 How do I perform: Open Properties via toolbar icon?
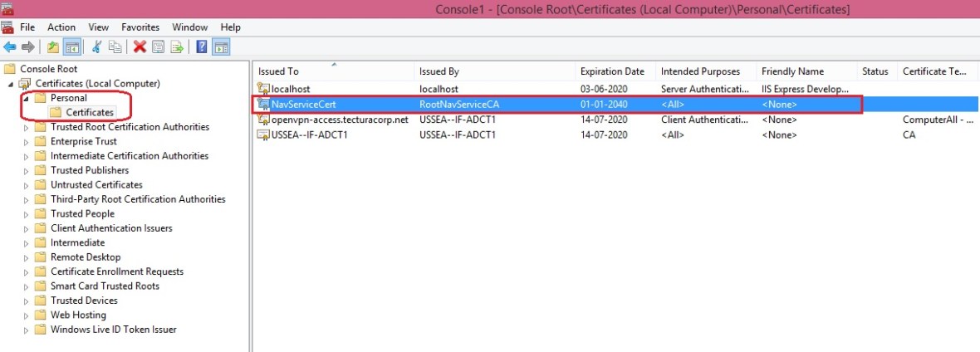[158, 47]
